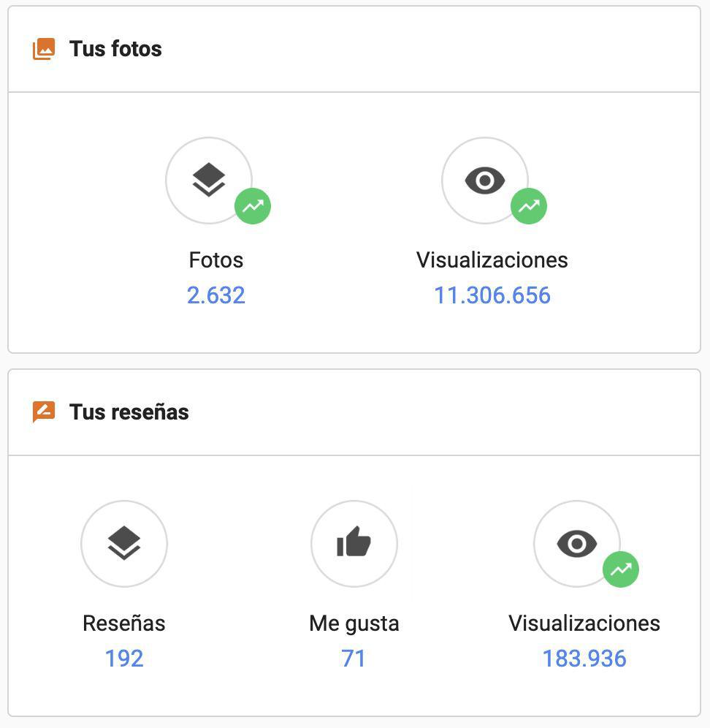Open the 71 likes count link
The width and height of the screenshot is (710, 728).
[x=354, y=659]
